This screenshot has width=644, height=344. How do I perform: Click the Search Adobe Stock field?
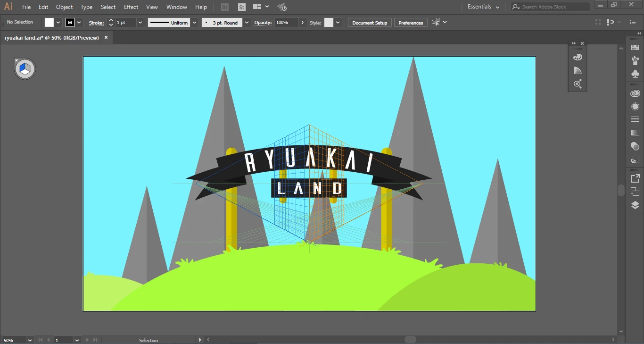550,7
